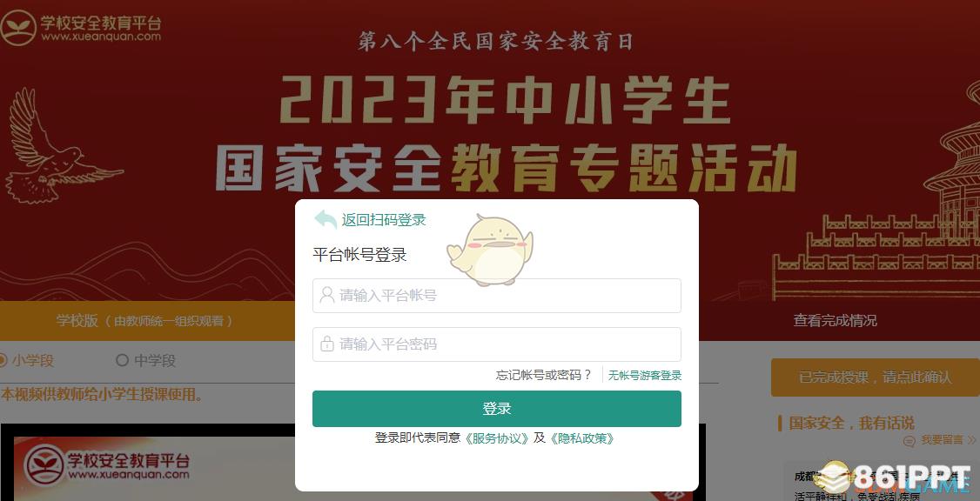Click the green 登录 button
The image size is (980, 501).
(x=497, y=409)
